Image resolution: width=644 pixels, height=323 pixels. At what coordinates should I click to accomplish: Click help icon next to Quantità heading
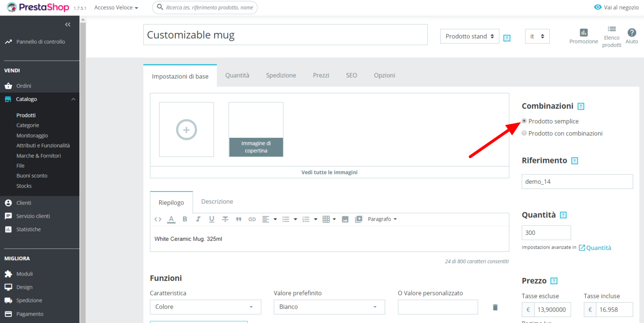click(x=563, y=215)
